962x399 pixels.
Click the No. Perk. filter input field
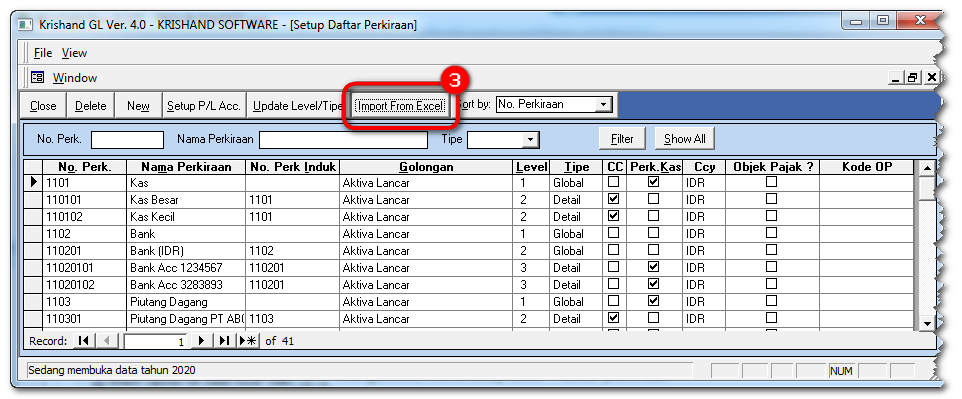pyautogui.click(x=128, y=140)
